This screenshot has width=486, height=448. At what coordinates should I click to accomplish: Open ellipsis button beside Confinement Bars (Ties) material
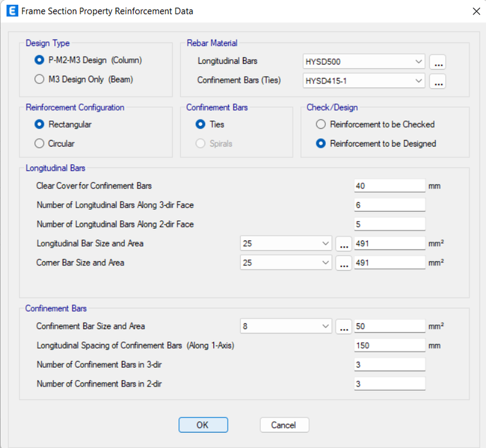pyautogui.click(x=437, y=81)
